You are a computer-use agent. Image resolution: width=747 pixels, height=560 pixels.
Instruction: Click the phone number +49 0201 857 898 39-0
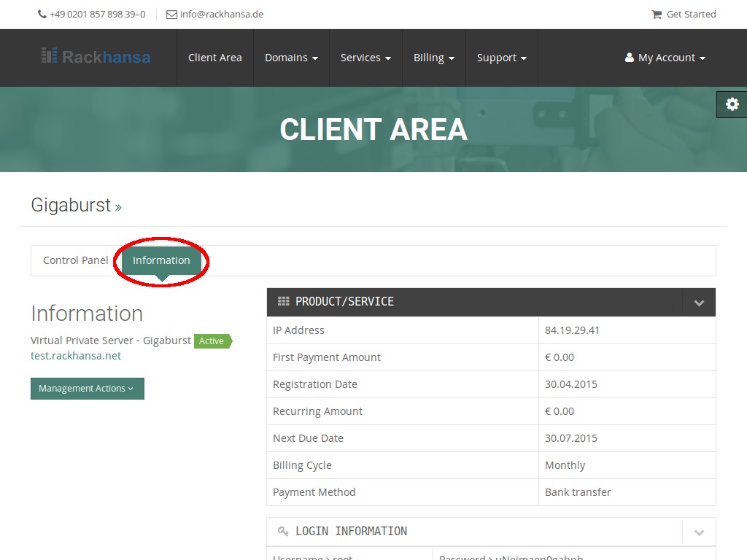(x=98, y=15)
